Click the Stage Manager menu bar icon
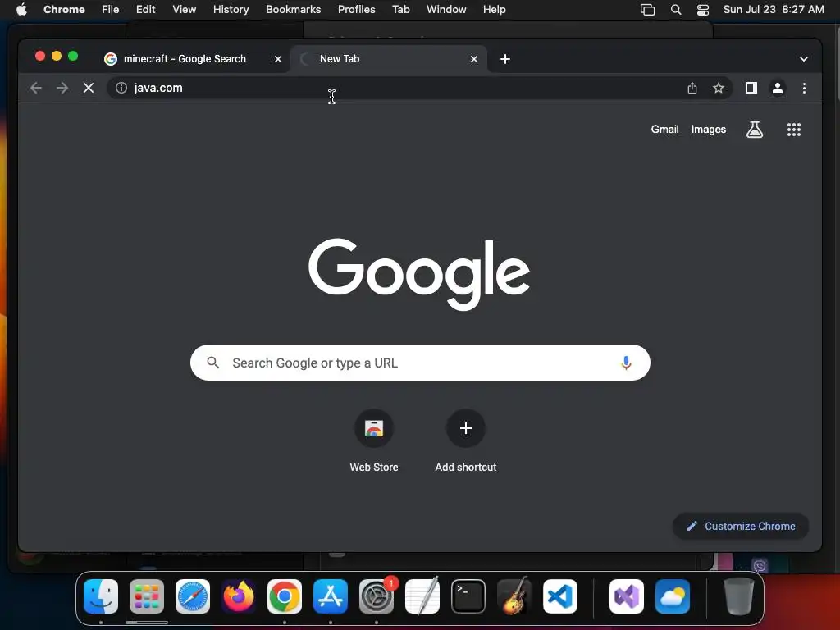 click(x=647, y=10)
